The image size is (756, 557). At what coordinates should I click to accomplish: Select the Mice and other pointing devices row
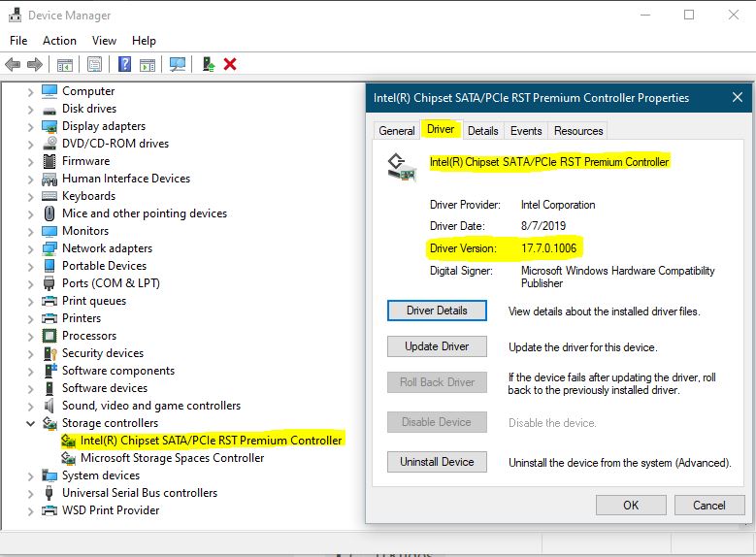pyautogui.click(x=145, y=213)
